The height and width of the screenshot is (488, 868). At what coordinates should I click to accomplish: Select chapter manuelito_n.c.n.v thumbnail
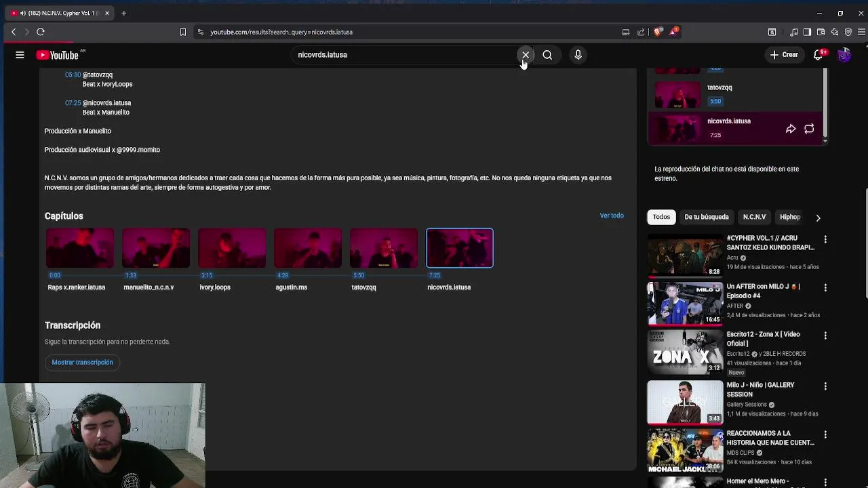click(x=156, y=248)
